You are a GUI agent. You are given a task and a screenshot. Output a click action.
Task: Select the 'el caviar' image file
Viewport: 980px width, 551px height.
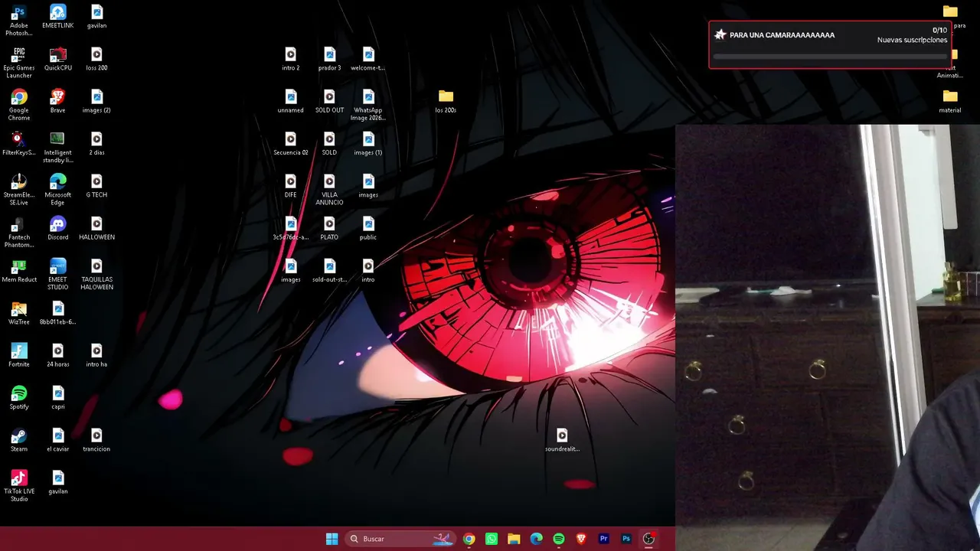[x=58, y=440]
